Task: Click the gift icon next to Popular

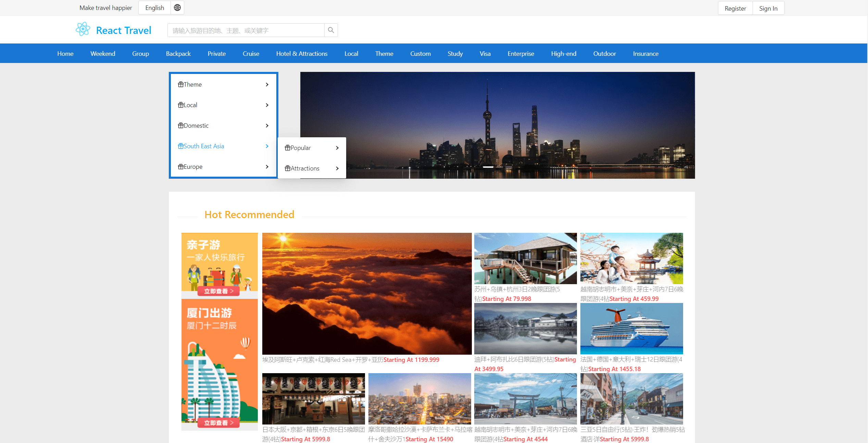Action: 287,148
